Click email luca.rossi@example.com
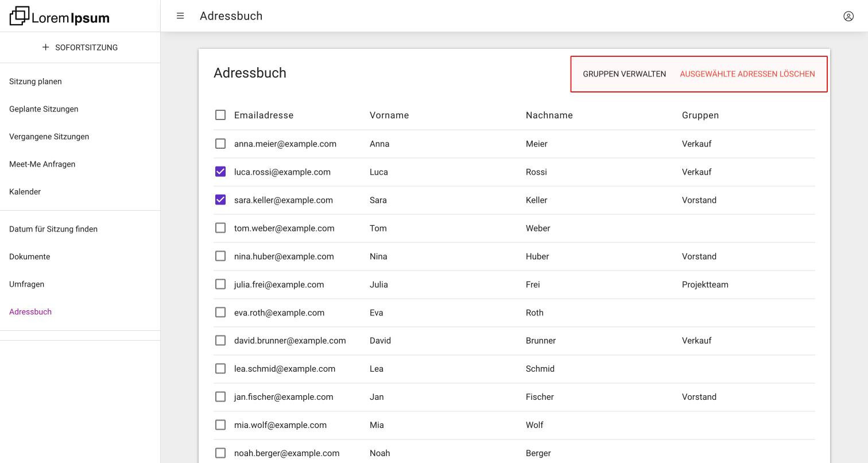 pyautogui.click(x=282, y=172)
